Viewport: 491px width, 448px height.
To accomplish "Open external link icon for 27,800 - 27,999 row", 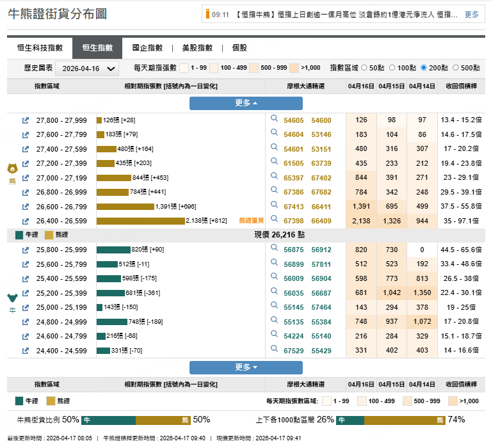I will click(x=26, y=120).
